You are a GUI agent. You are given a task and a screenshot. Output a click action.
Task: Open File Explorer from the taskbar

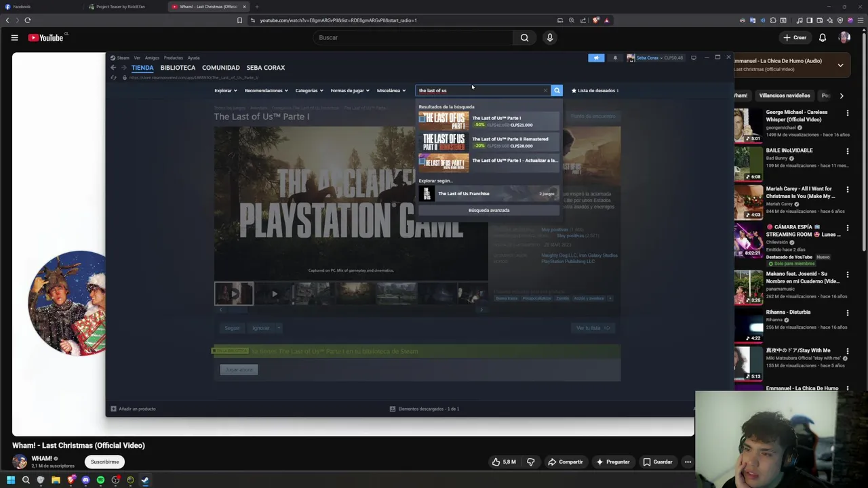point(56,480)
